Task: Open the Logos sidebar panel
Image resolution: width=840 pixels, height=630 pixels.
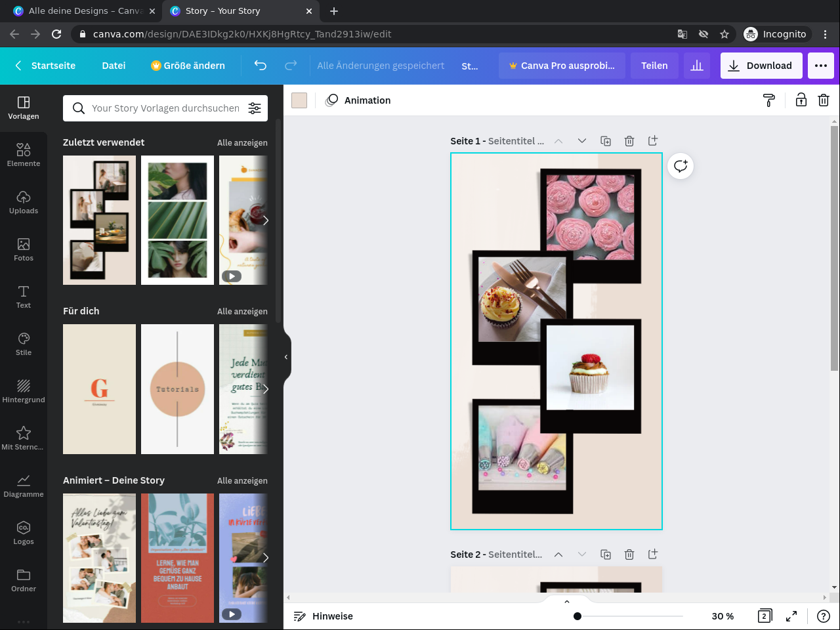Action: point(24,534)
